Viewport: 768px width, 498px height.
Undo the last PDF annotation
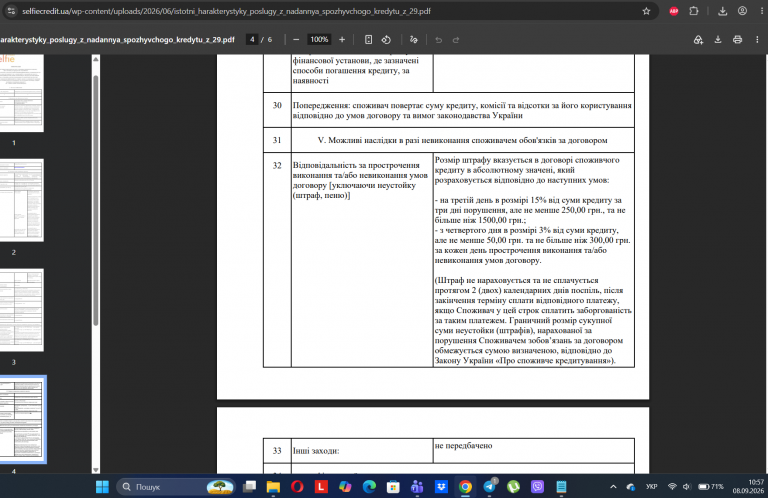tap(438, 40)
